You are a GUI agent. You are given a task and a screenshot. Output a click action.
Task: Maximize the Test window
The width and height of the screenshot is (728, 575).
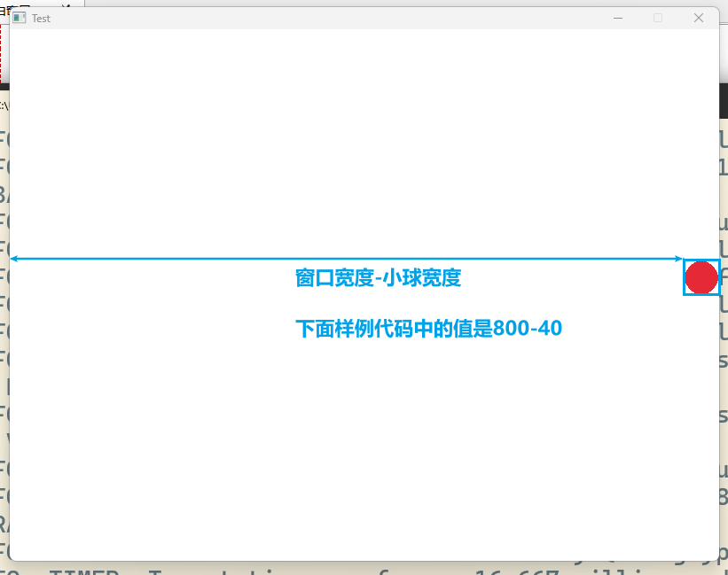point(657,17)
